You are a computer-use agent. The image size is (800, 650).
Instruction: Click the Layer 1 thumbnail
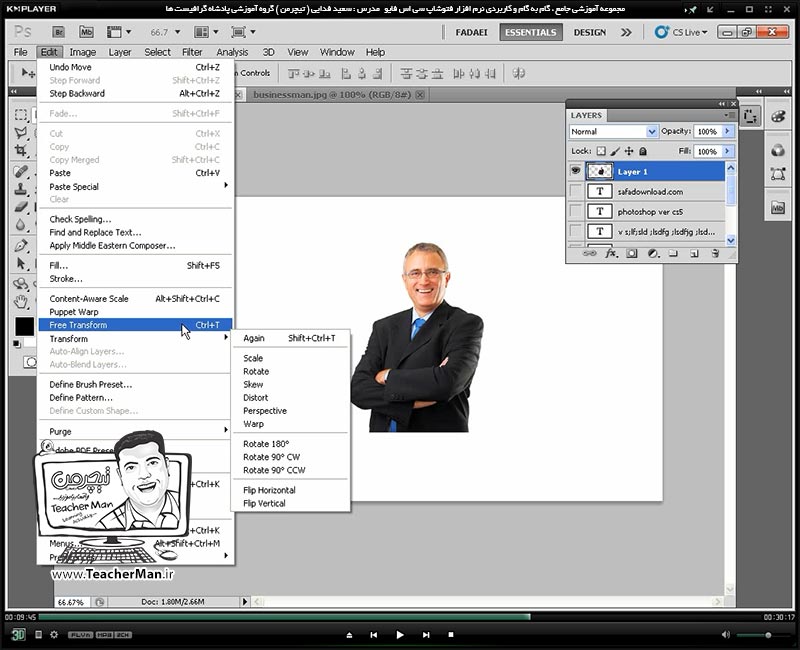599,171
